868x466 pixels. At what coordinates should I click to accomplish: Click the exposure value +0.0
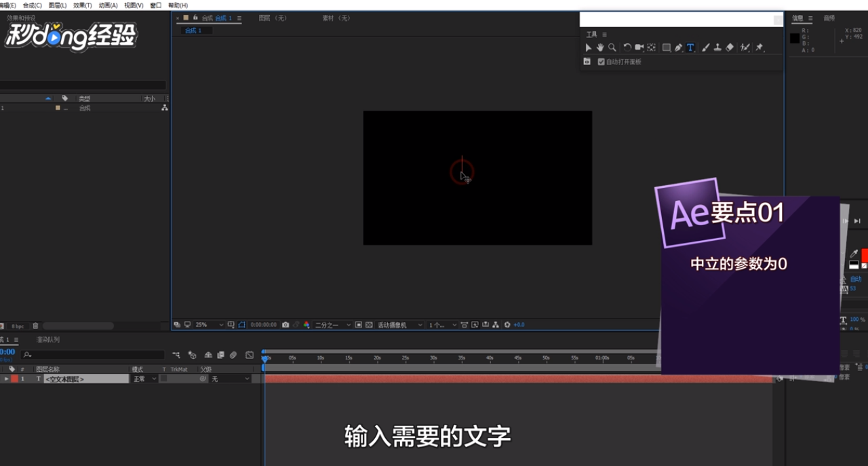point(519,325)
